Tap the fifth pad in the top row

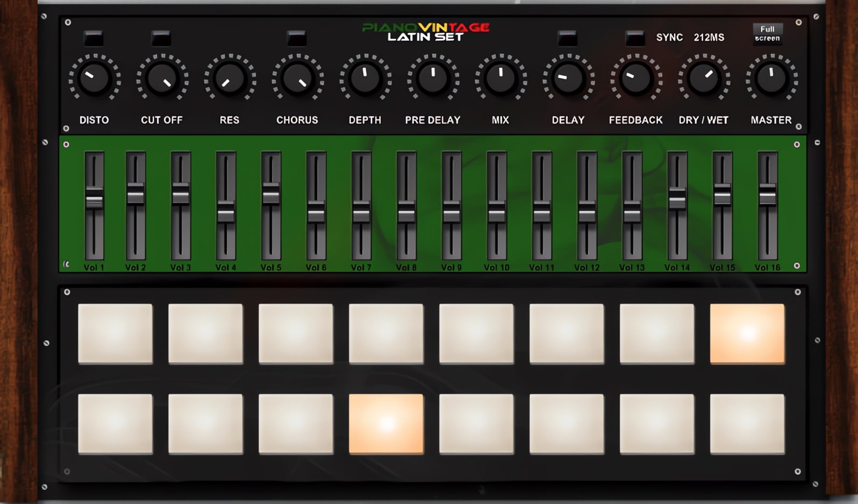[x=477, y=334]
